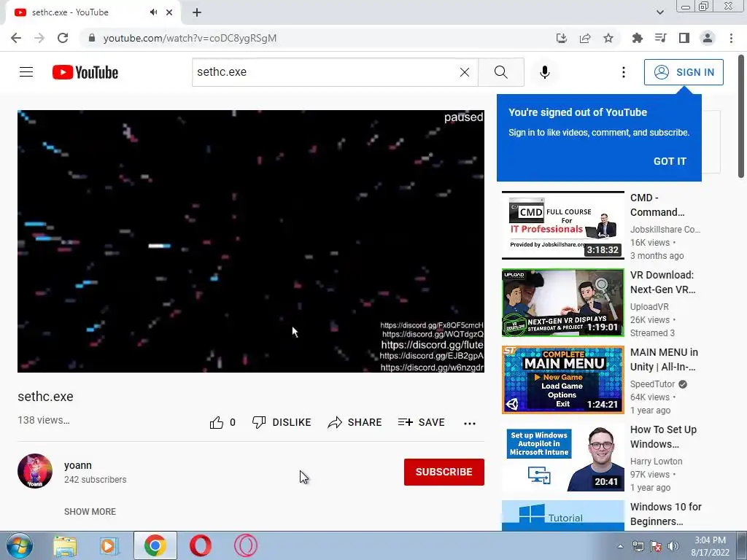The width and height of the screenshot is (747, 560).
Task: Reload the page
Action: (63, 38)
